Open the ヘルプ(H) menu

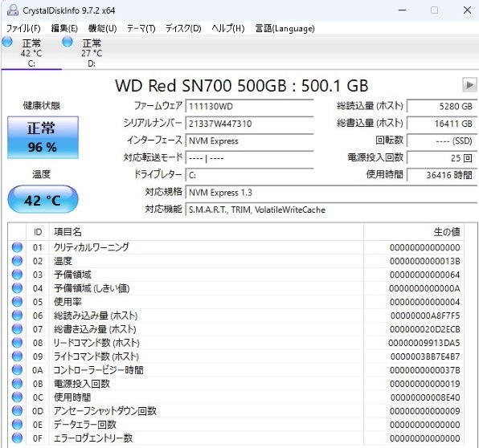point(228,28)
